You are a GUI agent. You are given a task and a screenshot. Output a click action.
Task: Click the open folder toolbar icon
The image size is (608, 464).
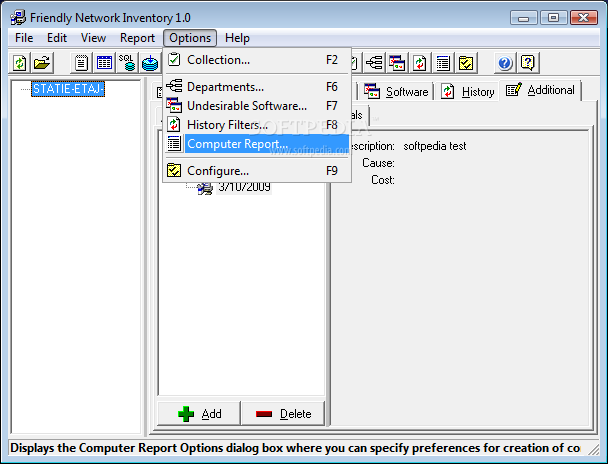click(x=42, y=63)
